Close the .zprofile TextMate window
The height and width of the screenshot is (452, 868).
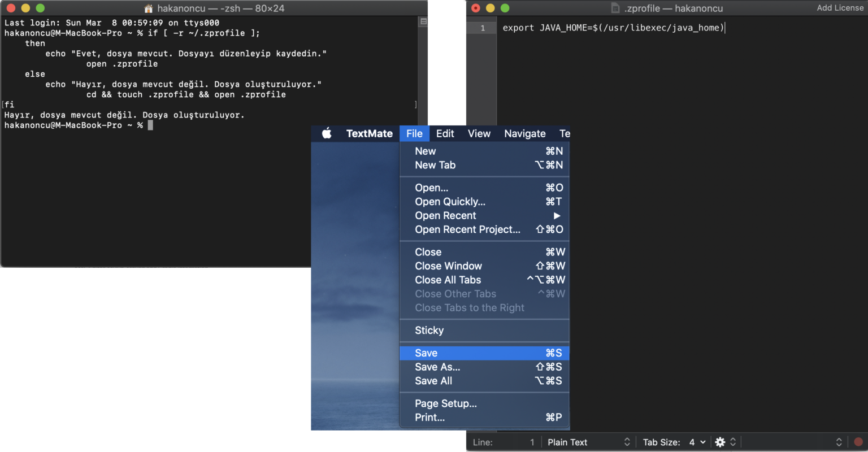click(x=475, y=8)
